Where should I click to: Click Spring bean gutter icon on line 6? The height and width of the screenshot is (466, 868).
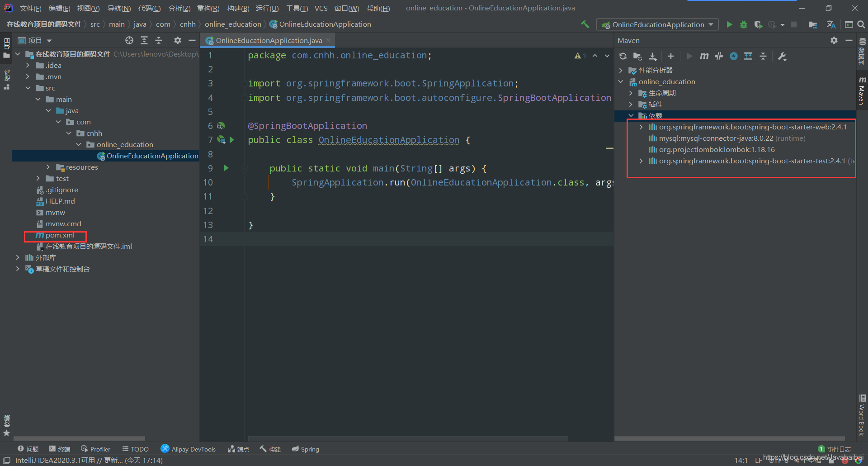(x=221, y=126)
